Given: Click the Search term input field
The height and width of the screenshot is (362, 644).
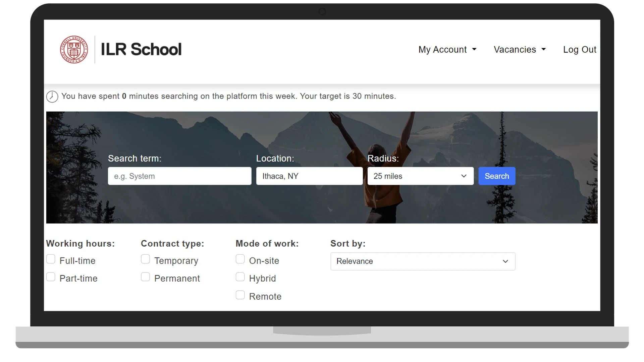Looking at the screenshot, I should (179, 176).
